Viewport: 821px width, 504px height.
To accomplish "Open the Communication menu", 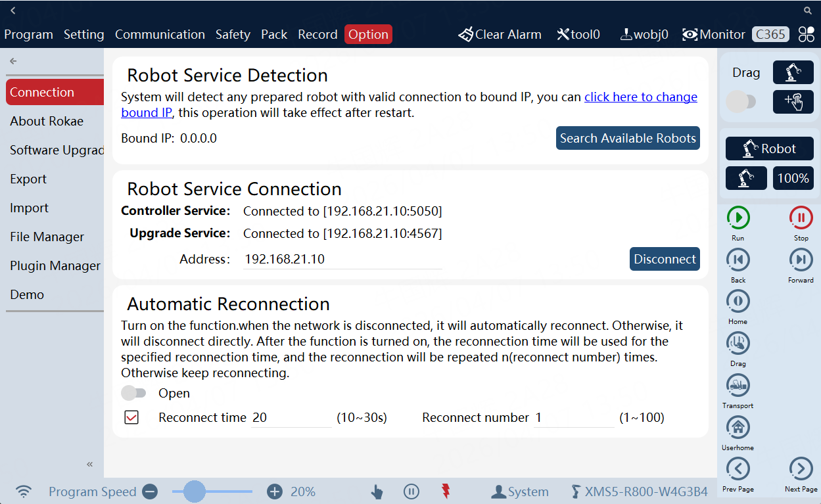I will [160, 35].
